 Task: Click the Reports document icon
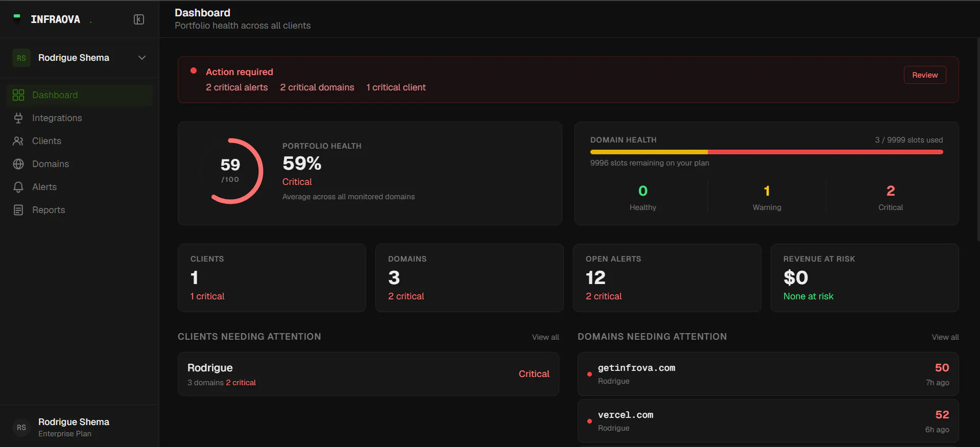point(18,210)
